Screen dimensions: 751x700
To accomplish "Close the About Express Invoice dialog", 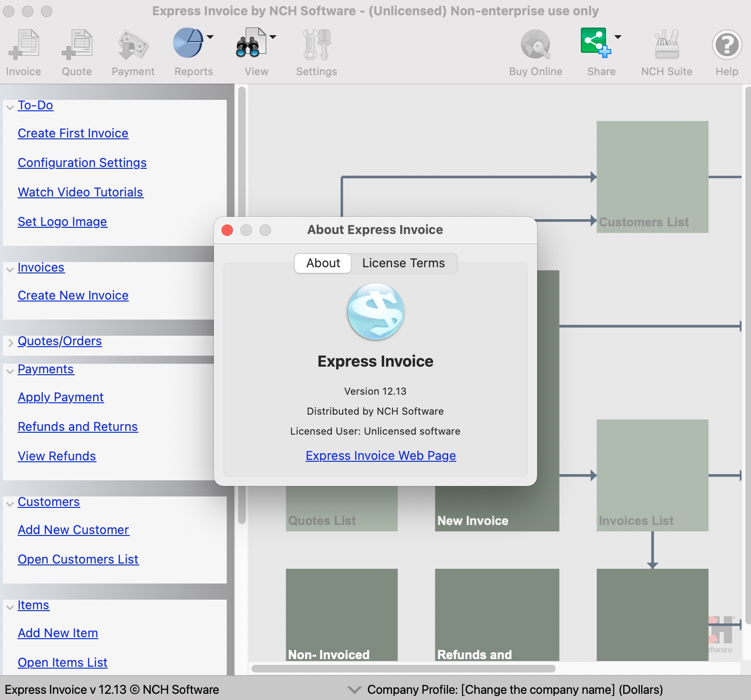I will coord(227,230).
